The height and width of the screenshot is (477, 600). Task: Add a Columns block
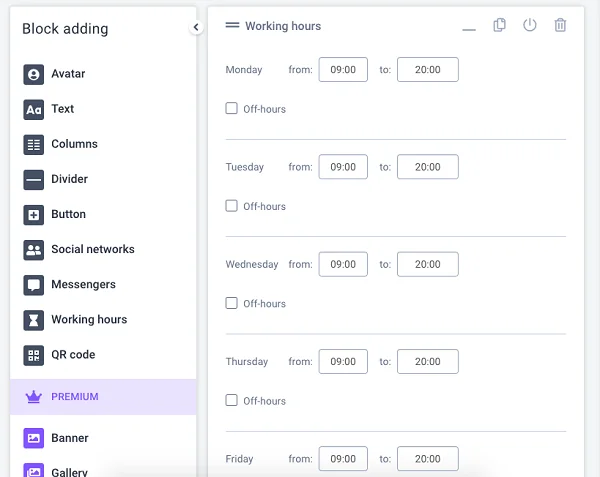tap(60, 145)
